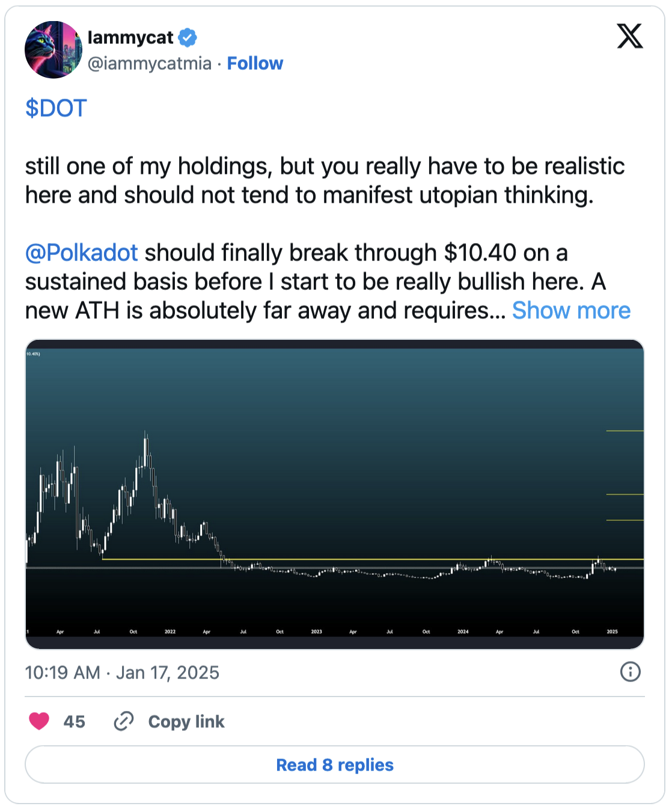The width and height of the screenshot is (672, 812).
Task: Click the 2023 label on the chart axis
Action: click(x=316, y=632)
